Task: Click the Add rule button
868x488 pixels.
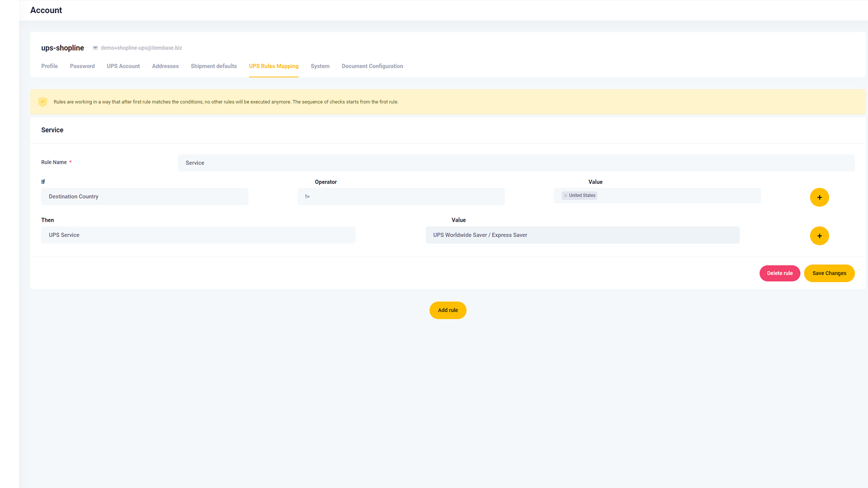Action: click(448, 310)
